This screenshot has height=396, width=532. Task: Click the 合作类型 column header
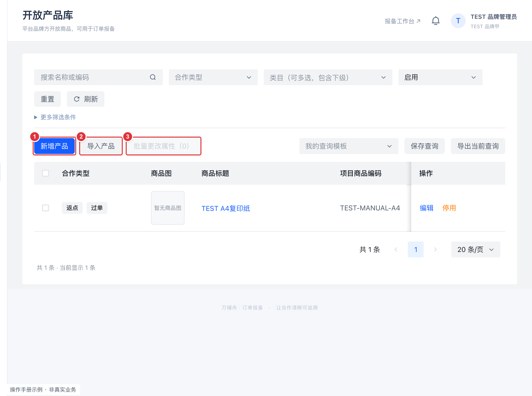(76, 173)
